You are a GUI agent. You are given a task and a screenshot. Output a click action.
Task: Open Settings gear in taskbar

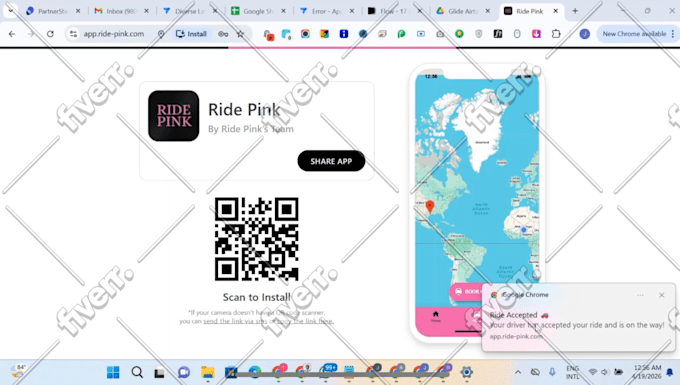point(467,372)
